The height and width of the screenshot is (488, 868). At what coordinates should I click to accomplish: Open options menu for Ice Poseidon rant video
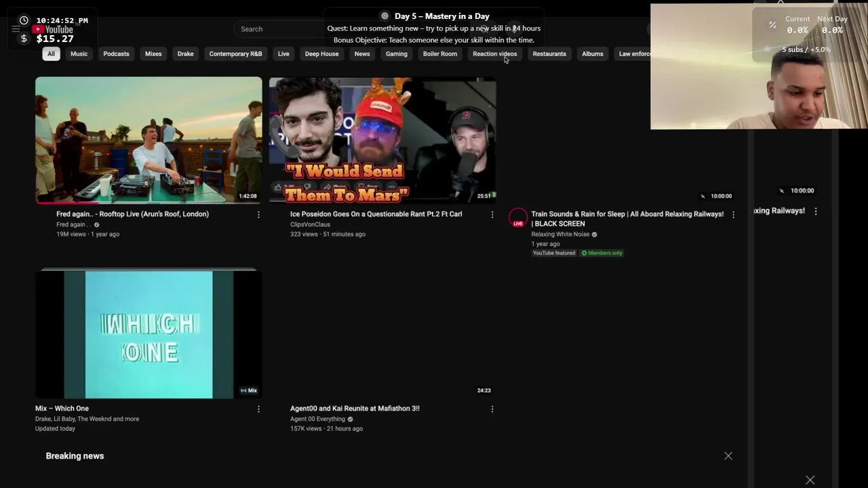click(492, 214)
